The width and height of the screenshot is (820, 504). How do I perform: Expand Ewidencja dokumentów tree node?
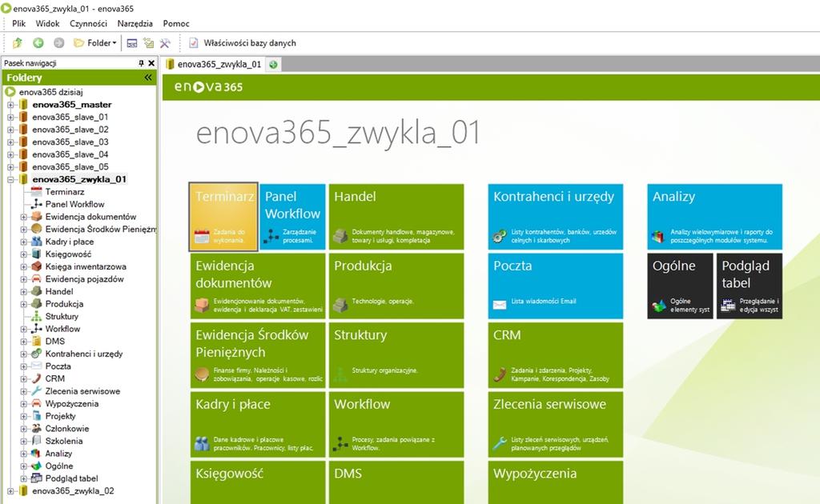(x=23, y=217)
